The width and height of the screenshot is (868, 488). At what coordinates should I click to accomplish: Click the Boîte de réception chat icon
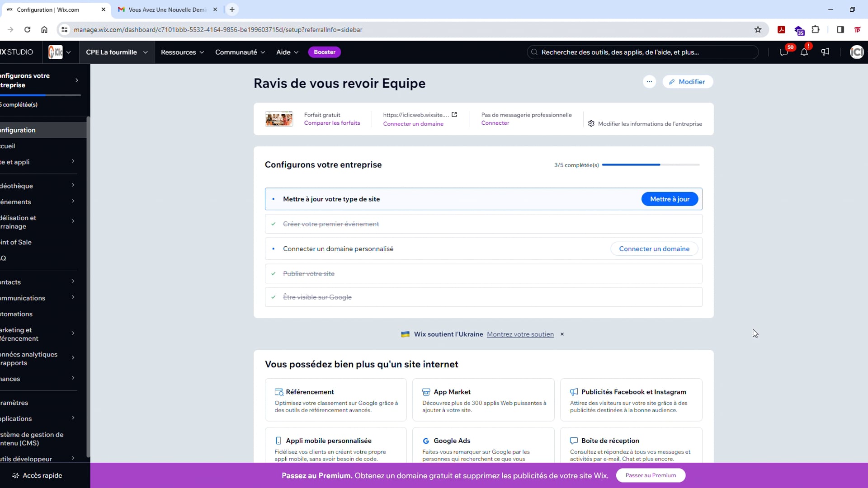tap(574, 441)
